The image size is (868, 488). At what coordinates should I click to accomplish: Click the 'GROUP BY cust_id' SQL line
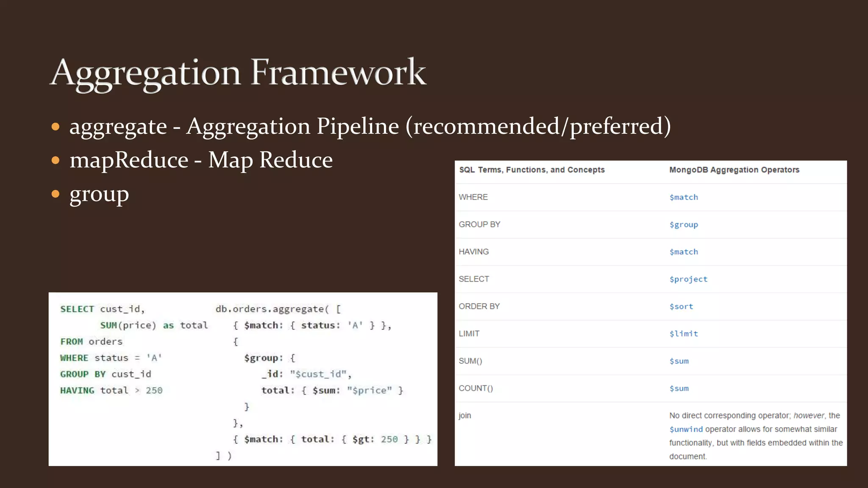tap(106, 374)
